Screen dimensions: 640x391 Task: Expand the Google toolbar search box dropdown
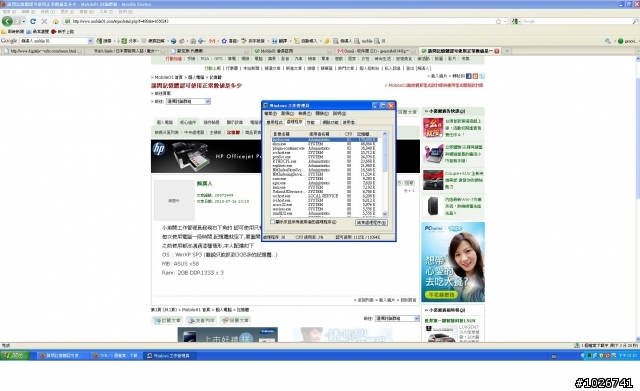pyautogui.click(x=90, y=41)
